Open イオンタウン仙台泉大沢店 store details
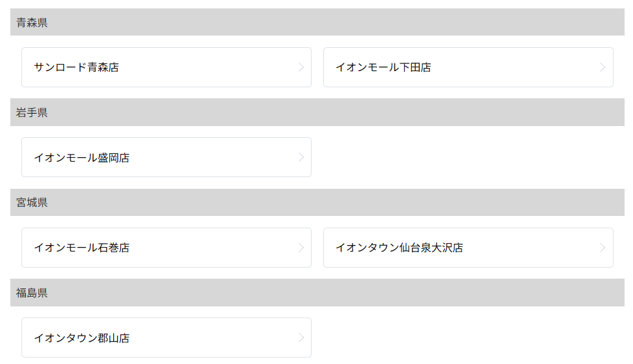633x364 pixels. coord(399,248)
